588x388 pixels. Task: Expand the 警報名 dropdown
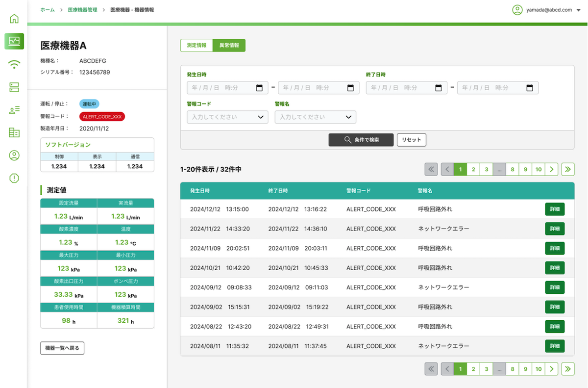(315, 117)
